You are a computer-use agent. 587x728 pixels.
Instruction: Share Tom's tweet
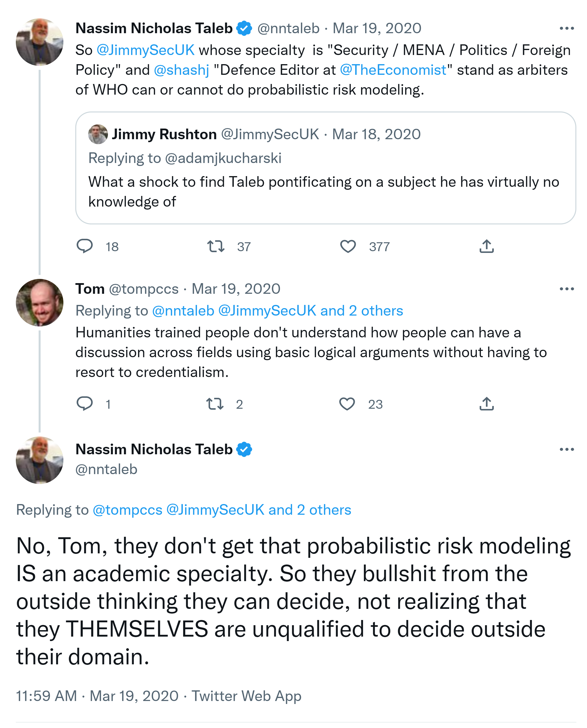click(x=486, y=404)
